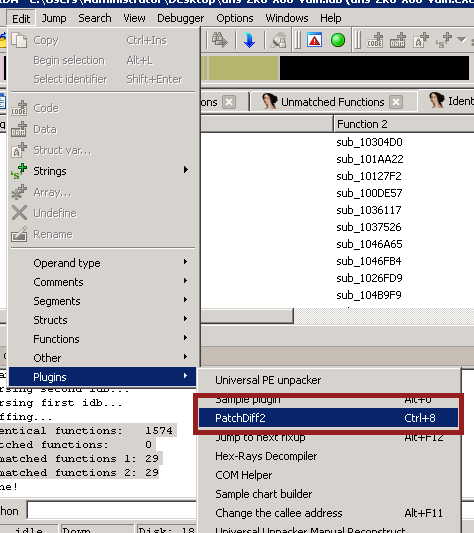
Task: Click the binoculars search toolbar icon
Action: 220,40
